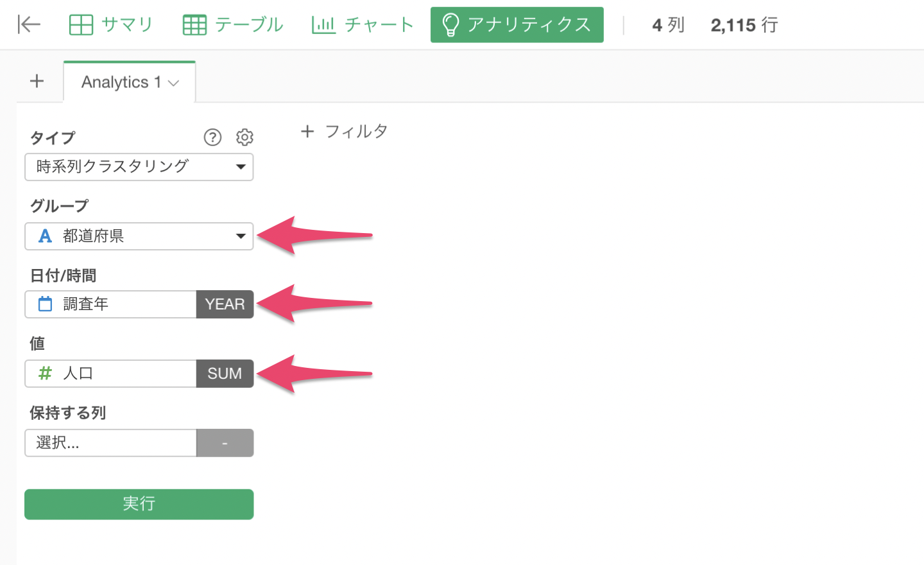Add a new analytics tab with plus icon
Screen dimensions: 924x565
click(37, 81)
